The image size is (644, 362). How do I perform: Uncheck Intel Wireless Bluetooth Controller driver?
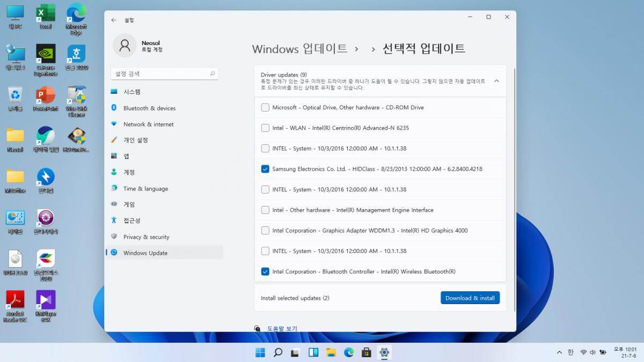tap(265, 271)
